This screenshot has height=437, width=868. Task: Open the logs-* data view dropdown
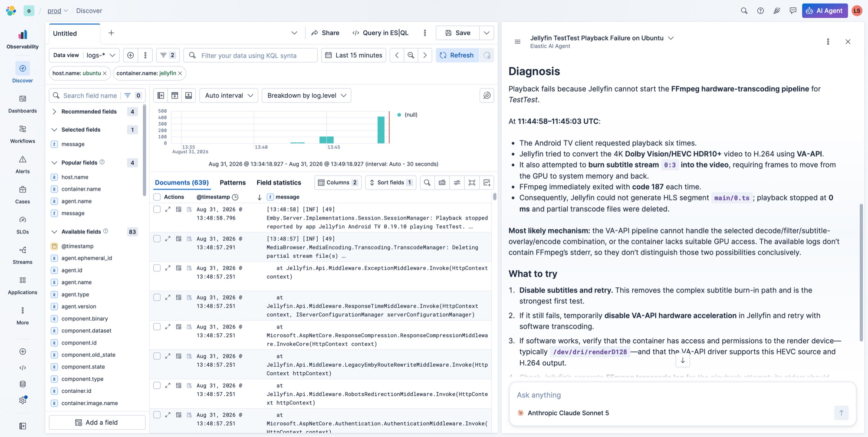[101, 55]
